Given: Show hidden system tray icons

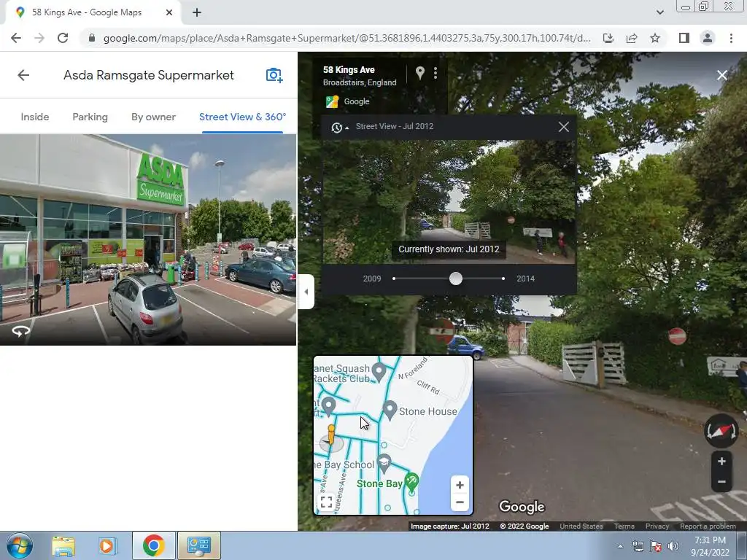Looking at the screenshot, I should 620,546.
